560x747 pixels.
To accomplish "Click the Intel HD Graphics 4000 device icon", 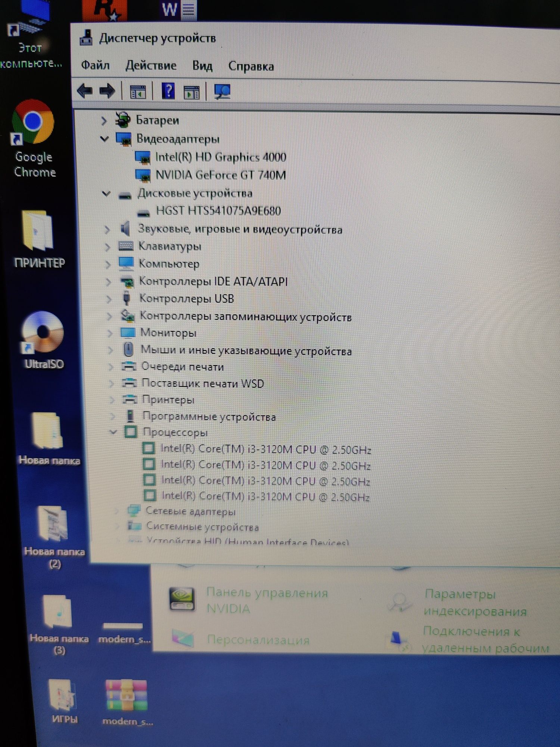I will (143, 157).
